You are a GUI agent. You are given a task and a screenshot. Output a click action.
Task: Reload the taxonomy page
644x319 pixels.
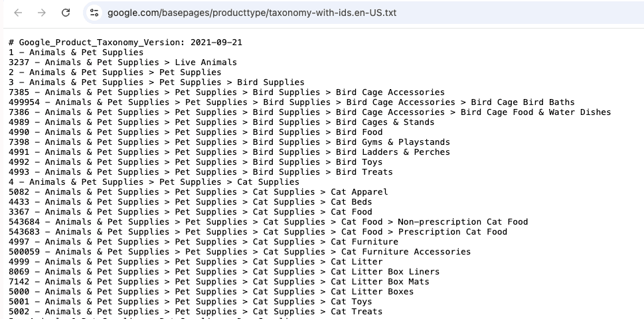(66, 13)
